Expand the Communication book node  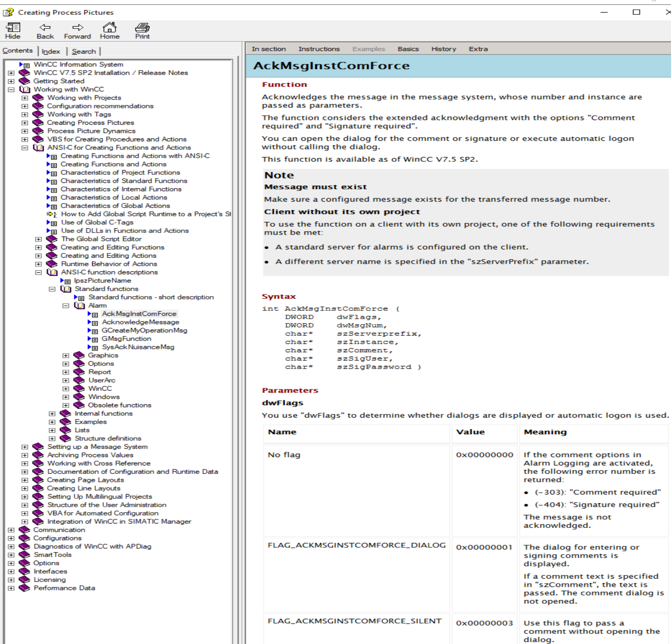[x=11, y=530]
